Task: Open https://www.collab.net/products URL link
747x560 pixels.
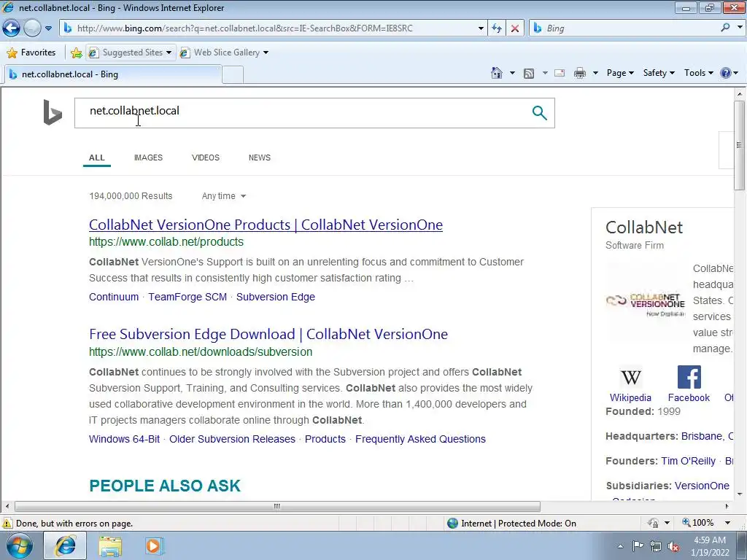Action: (x=166, y=242)
